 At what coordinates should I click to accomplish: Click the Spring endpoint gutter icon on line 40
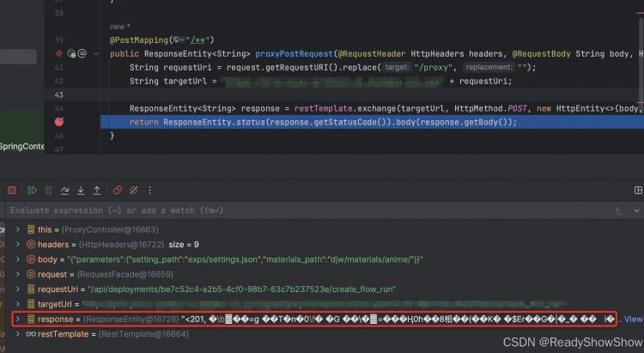[71, 53]
